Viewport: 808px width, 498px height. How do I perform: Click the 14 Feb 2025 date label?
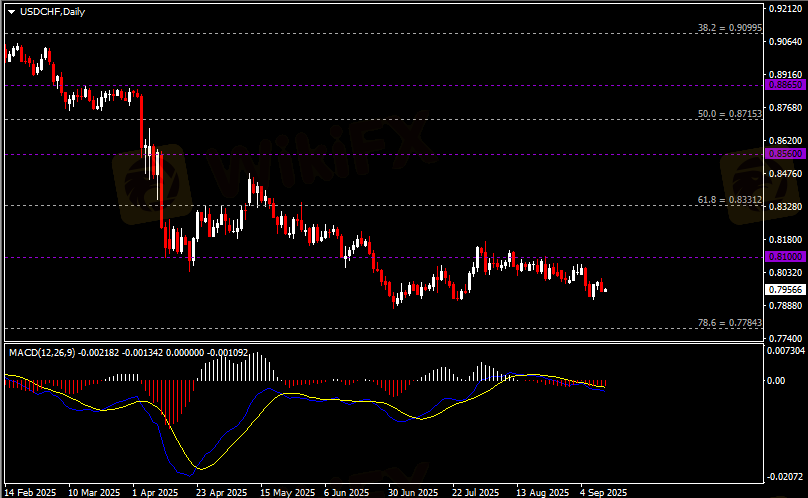point(30,492)
